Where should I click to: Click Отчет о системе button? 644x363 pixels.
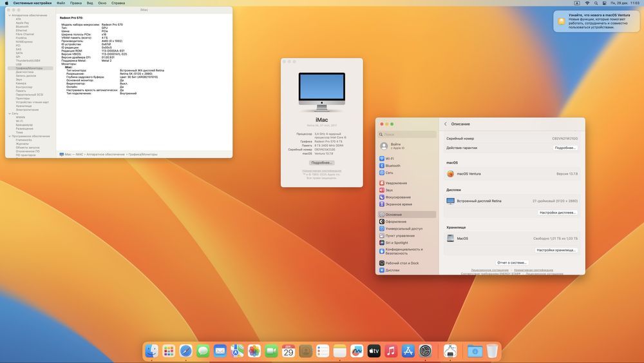512,262
